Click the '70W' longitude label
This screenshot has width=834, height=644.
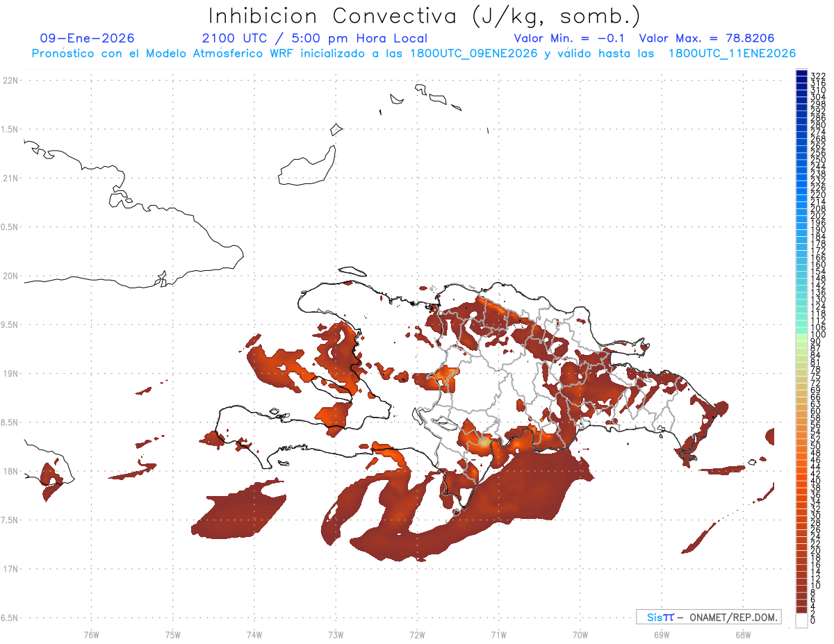pyautogui.click(x=580, y=634)
